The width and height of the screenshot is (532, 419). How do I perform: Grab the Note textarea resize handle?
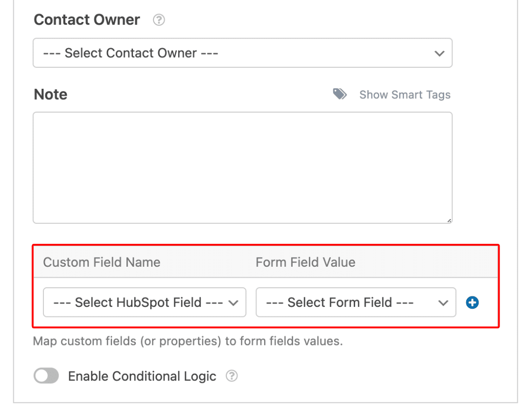[449, 220]
